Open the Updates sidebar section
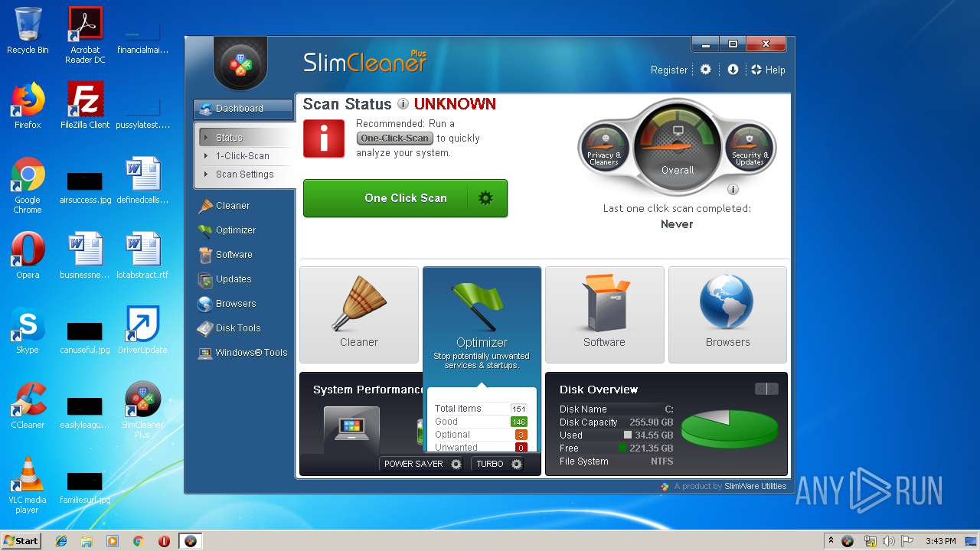This screenshot has height=551, width=980. (x=234, y=279)
